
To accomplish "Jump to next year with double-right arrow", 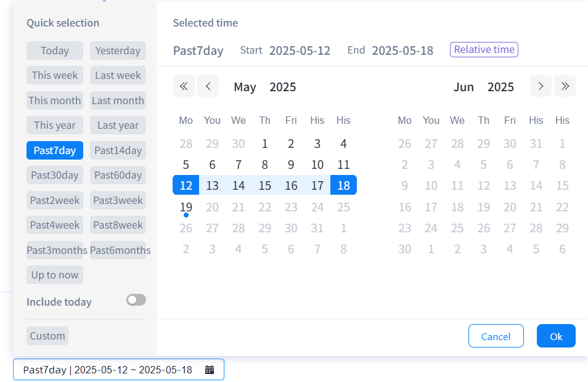I will tap(565, 86).
